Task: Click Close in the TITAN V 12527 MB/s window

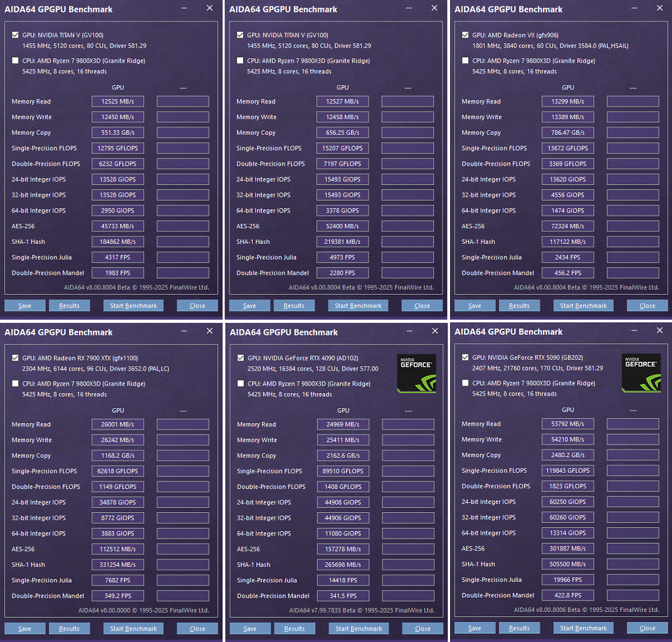Action: [x=422, y=305]
